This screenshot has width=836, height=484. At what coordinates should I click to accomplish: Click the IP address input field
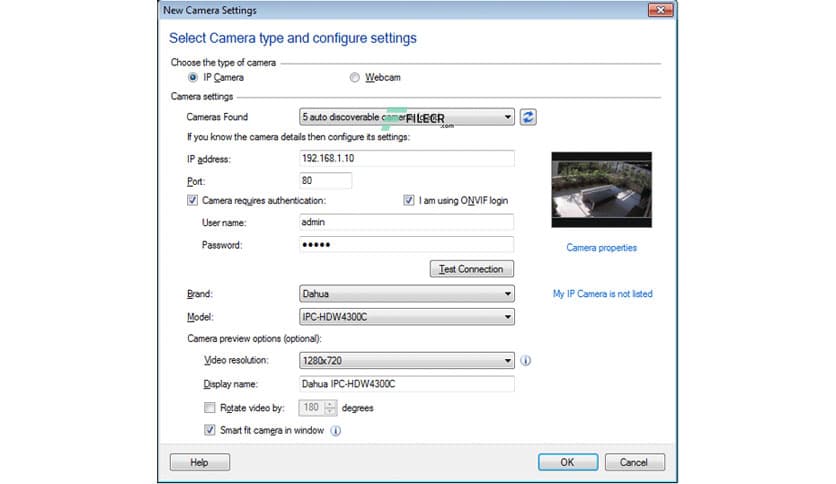[x=407, y=158]
